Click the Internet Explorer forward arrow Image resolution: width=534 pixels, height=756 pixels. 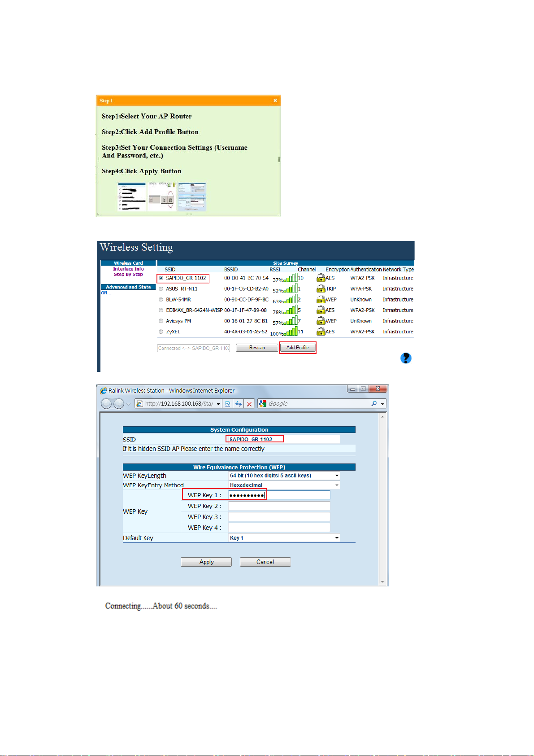(x=118, y=404)
